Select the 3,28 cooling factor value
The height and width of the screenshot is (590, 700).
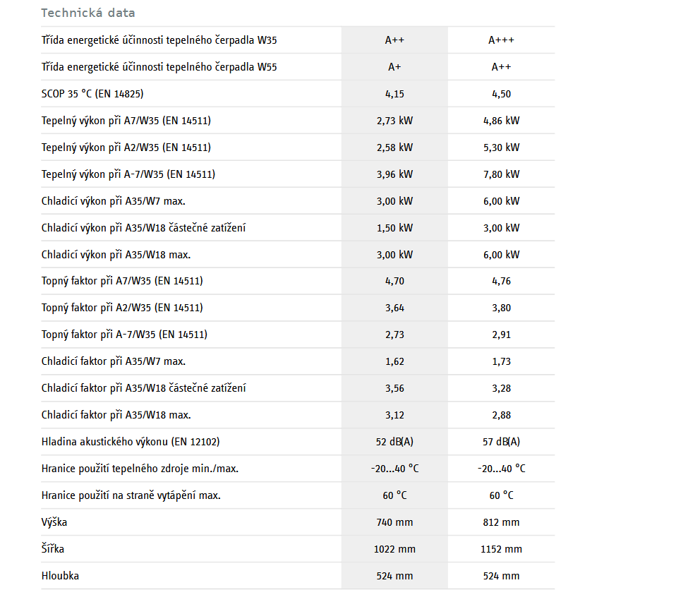click(x=501, y=388)
